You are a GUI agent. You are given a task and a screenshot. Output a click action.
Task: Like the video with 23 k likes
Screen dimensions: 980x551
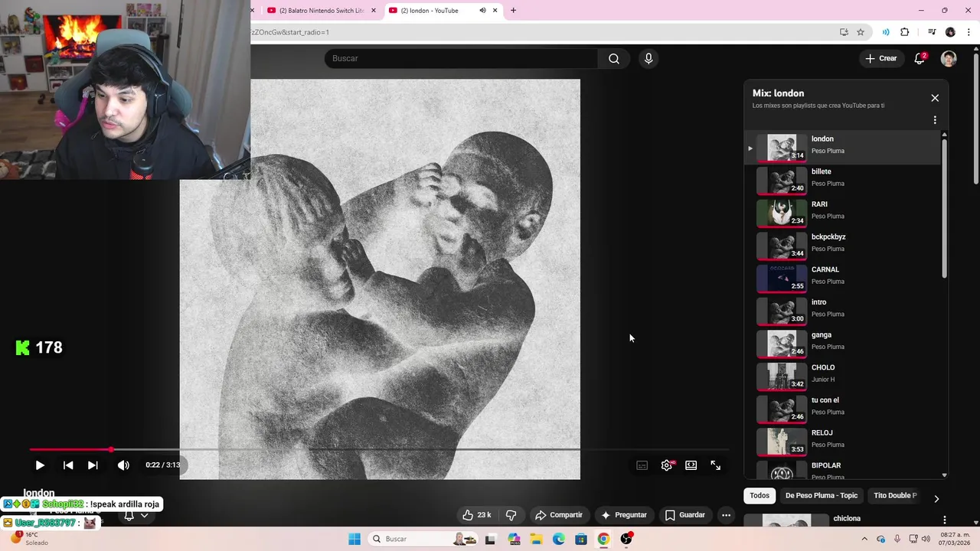click(x=476, y=515)
